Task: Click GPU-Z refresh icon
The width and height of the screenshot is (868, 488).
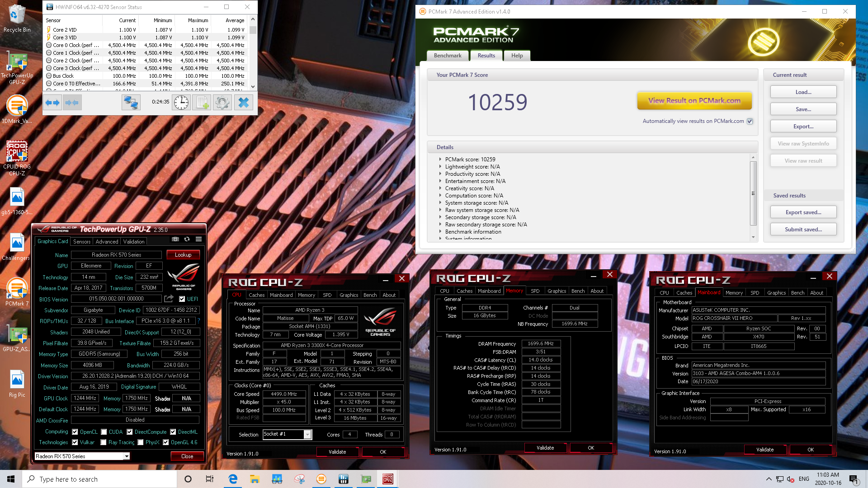Action: point(187,239)
